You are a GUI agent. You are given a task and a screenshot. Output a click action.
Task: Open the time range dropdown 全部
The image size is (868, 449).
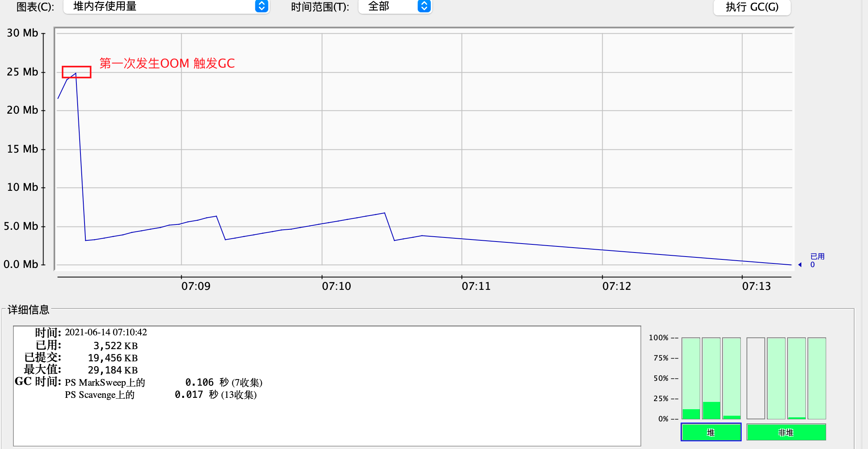[x=395, y=6]
